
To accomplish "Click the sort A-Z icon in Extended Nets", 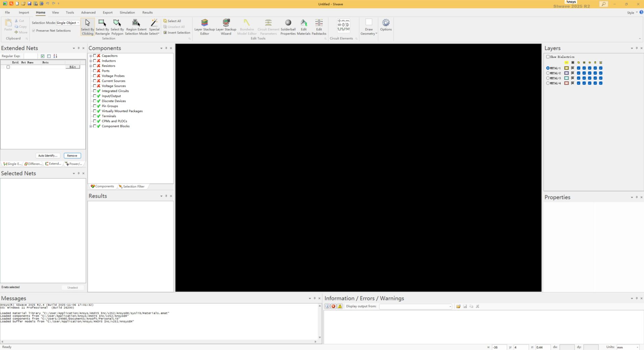I will tap(55, 56).
